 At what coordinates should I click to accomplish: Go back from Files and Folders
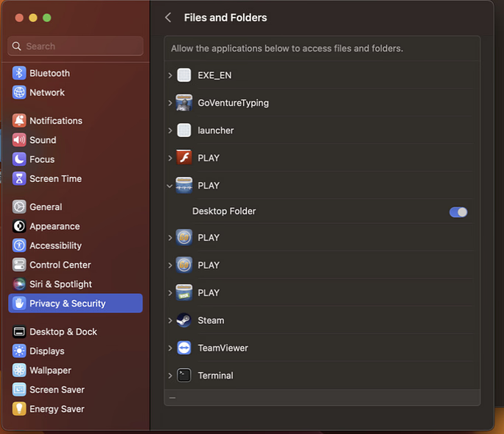coord(168,18)
